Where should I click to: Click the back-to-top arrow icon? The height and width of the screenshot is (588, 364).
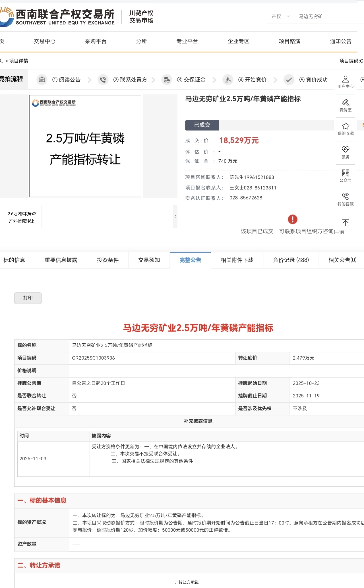pyautogui.click(x=346, y=222)
